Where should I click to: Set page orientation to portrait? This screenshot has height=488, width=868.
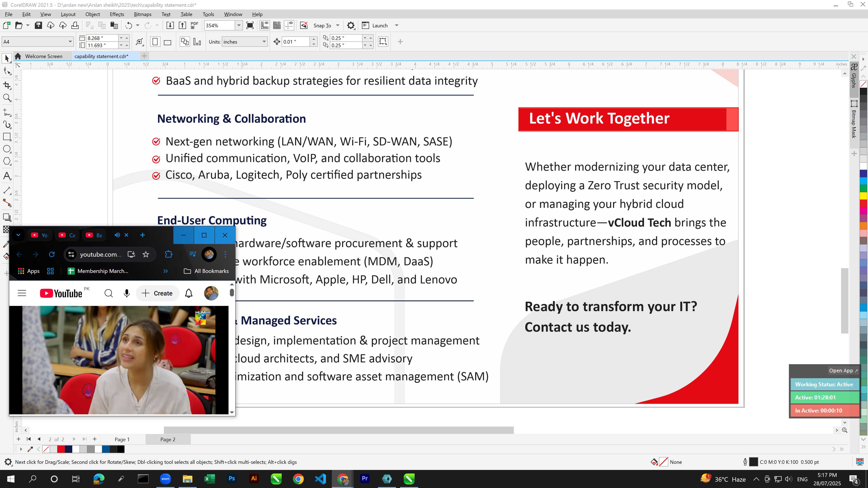click(x=155, y=42)
